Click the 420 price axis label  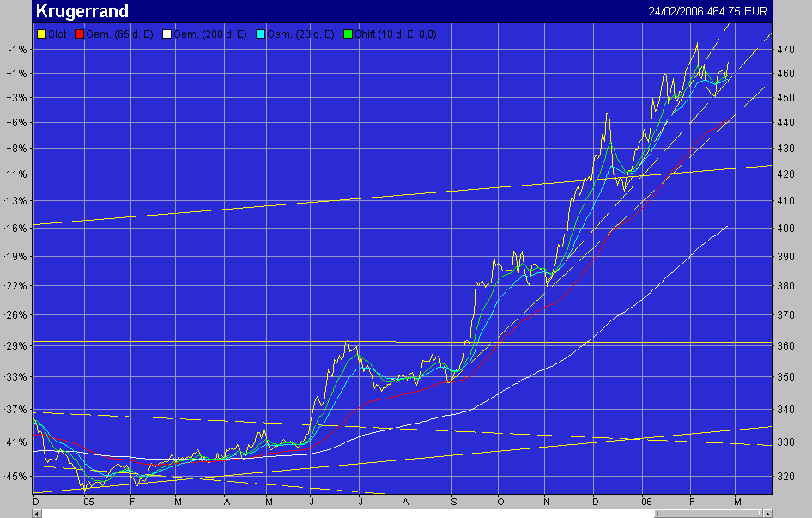[785, 174]
